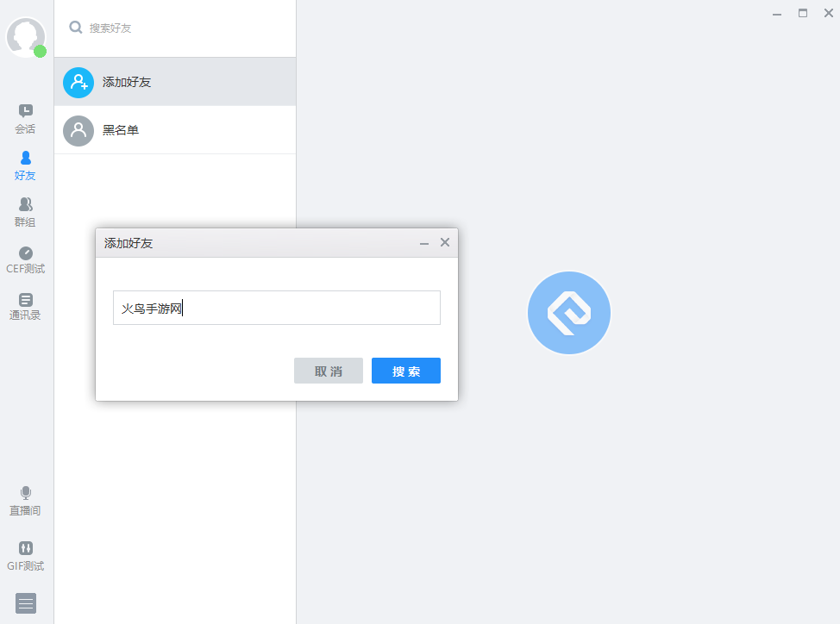Screen dimensions: 840x624
Task: Click the 搜索 button
Action: tap(406, 371)
